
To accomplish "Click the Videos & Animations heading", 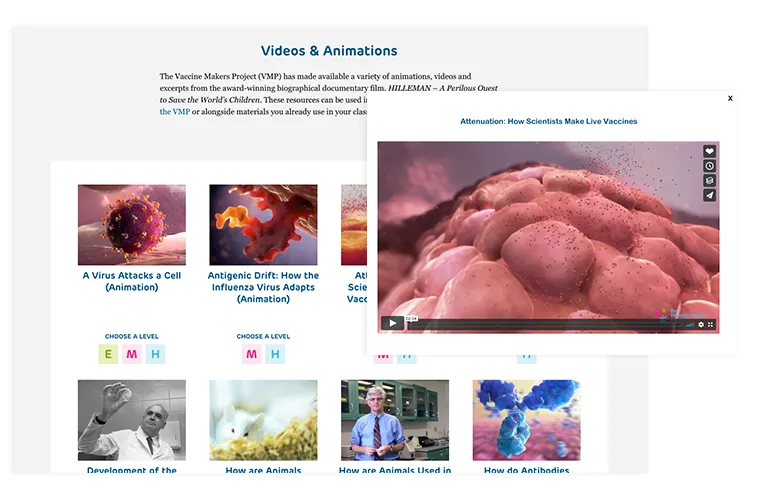I will coord(329,51).
